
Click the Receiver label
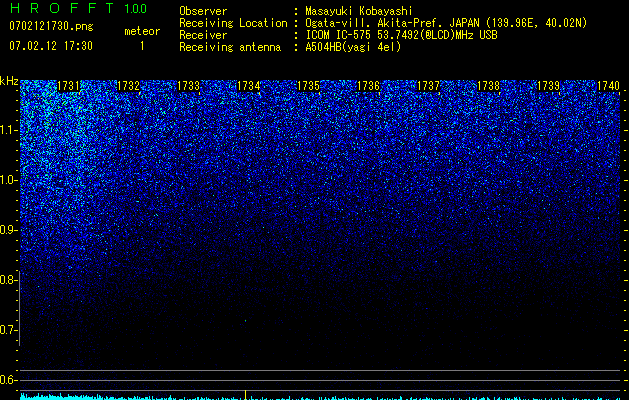(203, 35)
